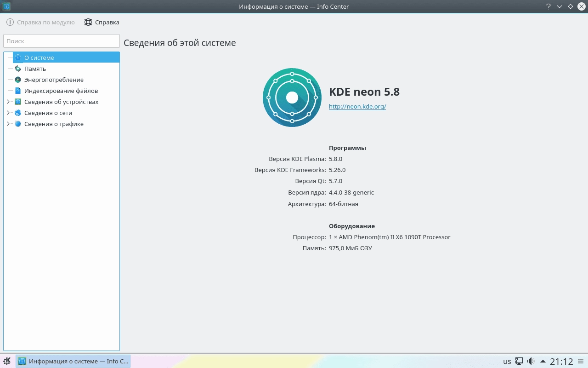The width and height of the screenshot is (588, 368).
Task: Click the lifebuoy icon beside "Справка"
Action: [88, 22]
